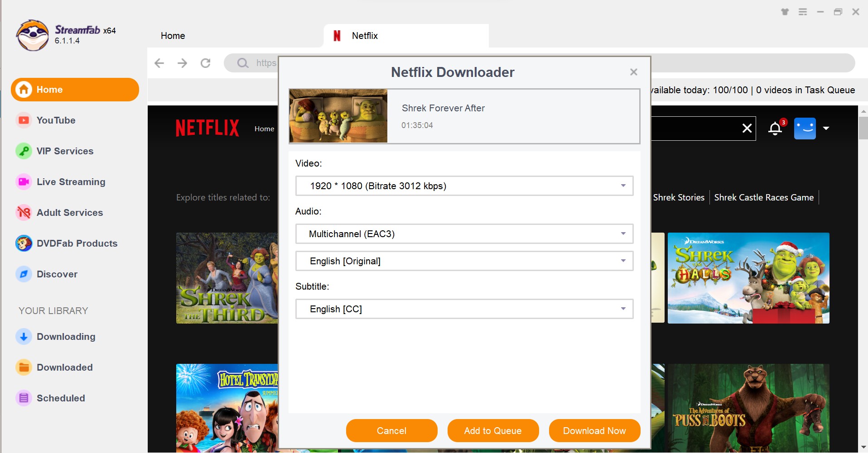Click the 'Shrek Forever After' title text
This screenshot has height=453, width=868.
point(443,108)
